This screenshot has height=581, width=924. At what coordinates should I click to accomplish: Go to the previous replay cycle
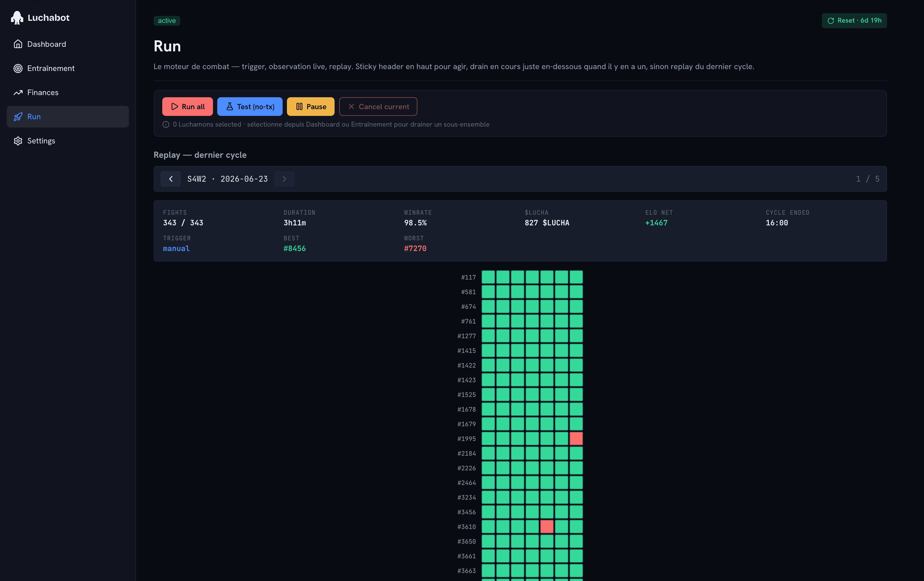(171, 179)
